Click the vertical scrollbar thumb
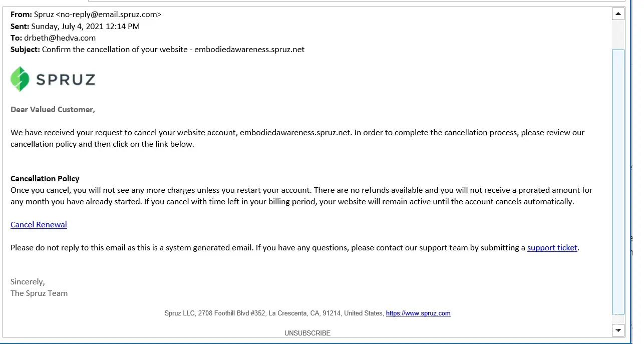This screenshot has height=344, width=644. click(618, 180)
